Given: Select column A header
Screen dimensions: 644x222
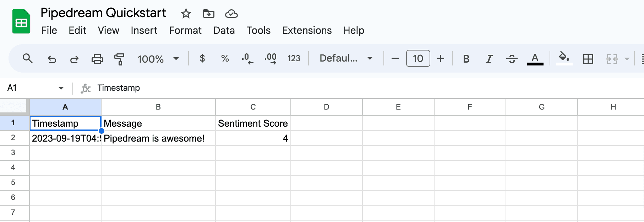Looking at the screenshot, I should point(65,107).
